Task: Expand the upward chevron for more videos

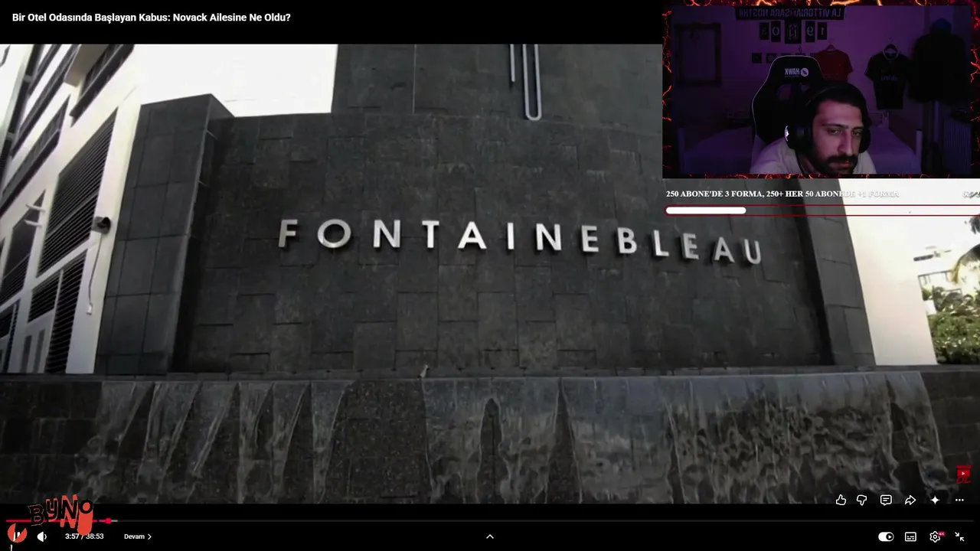Action: (x=490, y=536)
